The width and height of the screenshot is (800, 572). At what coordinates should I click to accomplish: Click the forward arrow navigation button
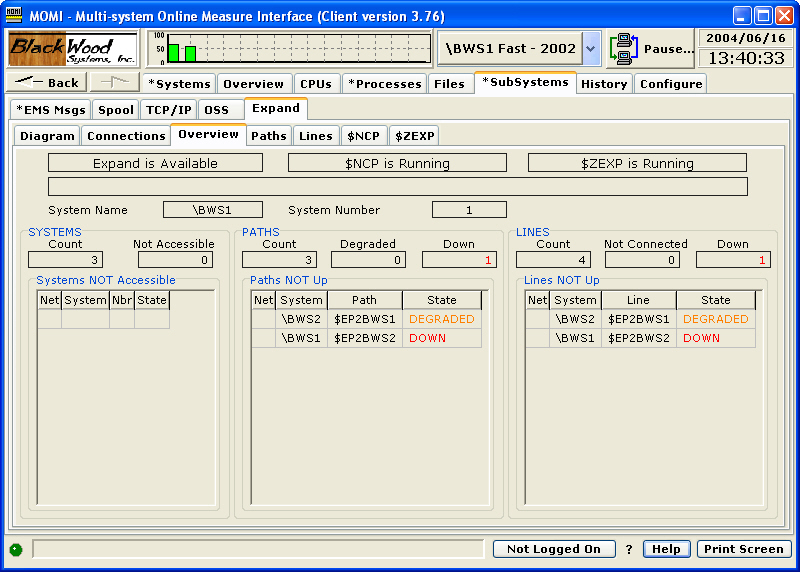[115, 82]
